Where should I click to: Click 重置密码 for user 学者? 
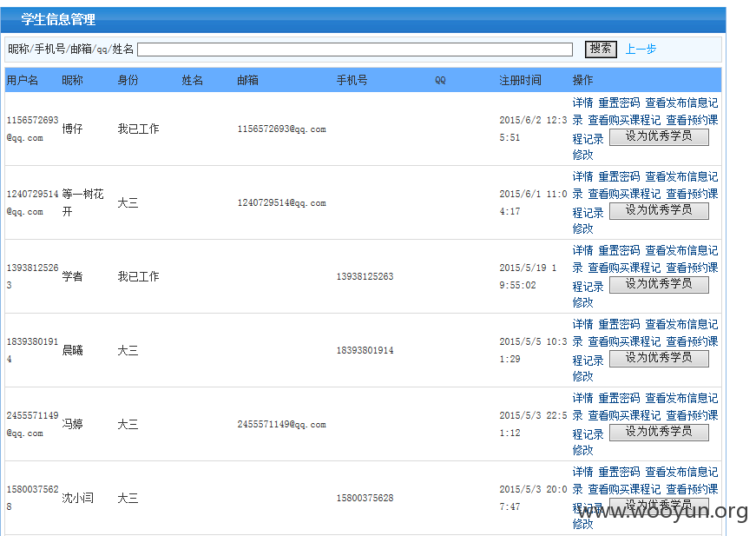[x=619, y=250]
